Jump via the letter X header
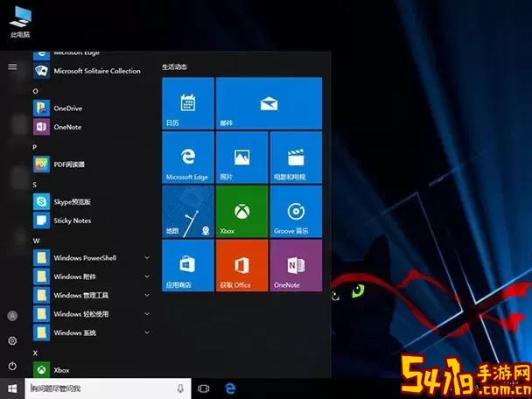 tap(35, 353)
